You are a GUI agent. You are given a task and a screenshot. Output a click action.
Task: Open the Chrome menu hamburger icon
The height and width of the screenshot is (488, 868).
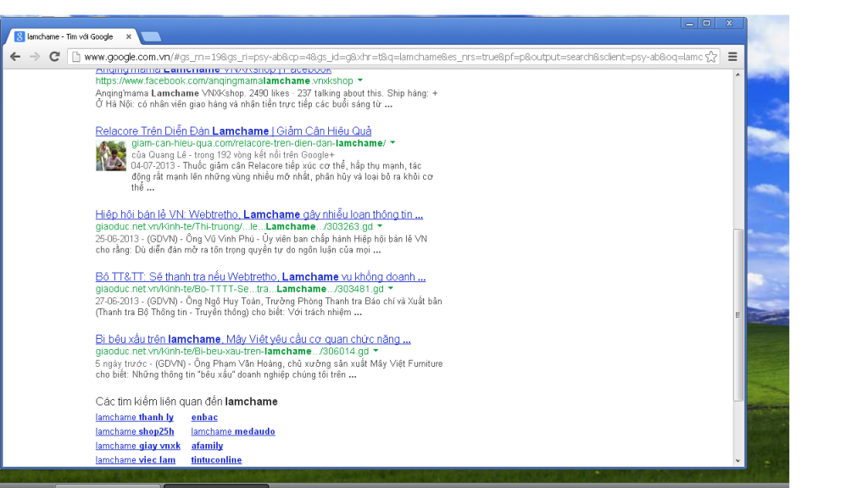(732, 57)
